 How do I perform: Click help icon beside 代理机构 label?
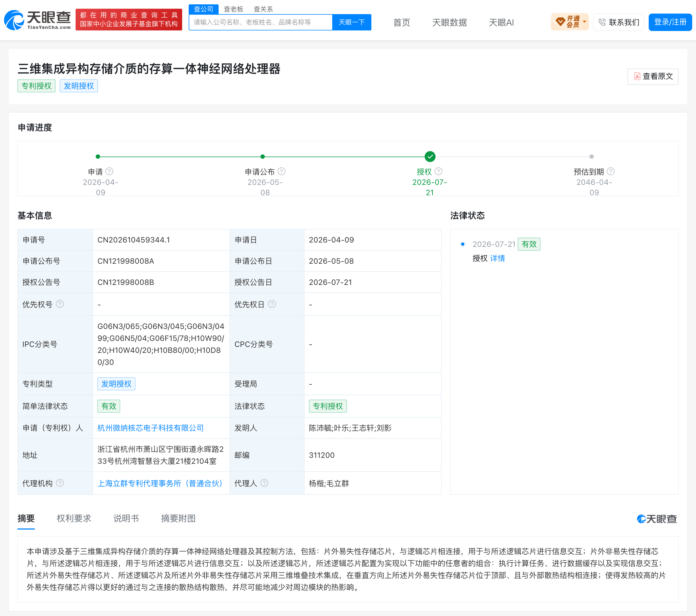tap(60, 483)
